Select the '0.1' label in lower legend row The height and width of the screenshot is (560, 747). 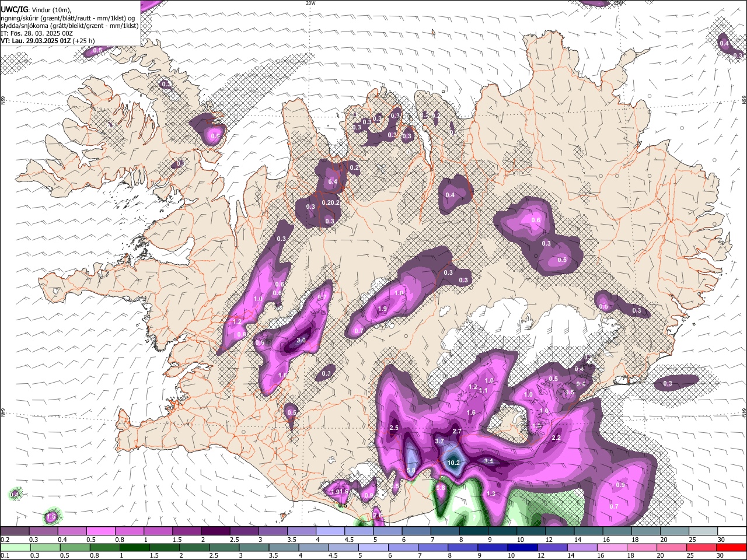[5, 555]
